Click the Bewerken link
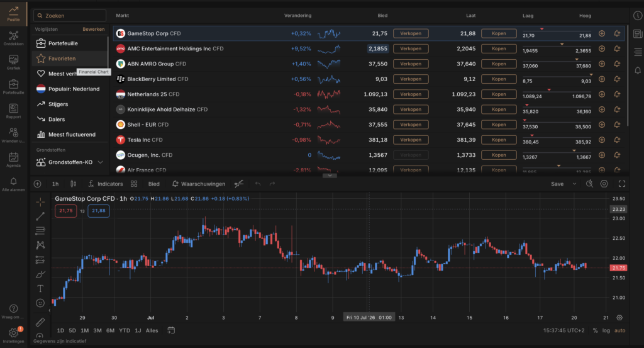The image size is (644, 348). [x=93, y=29]
